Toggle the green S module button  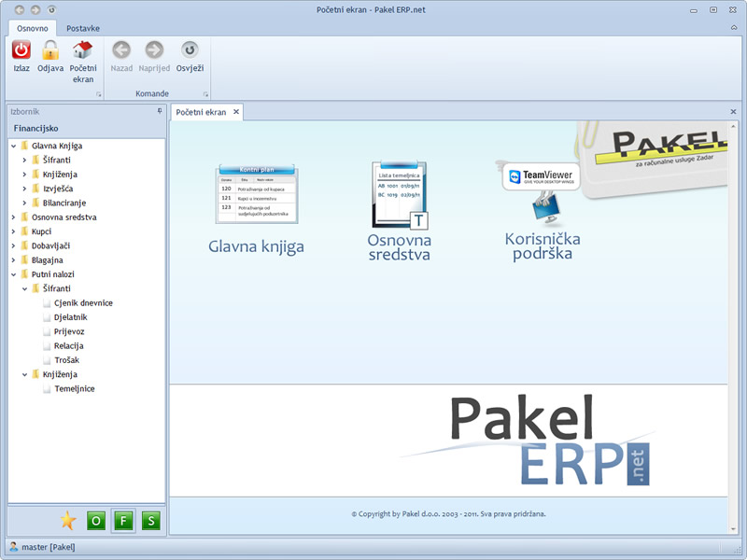[x=151, y=521]
